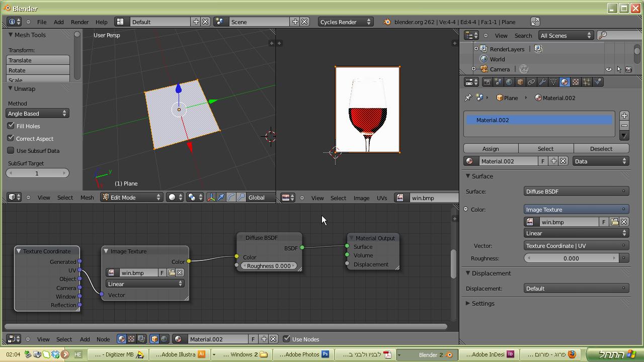Select the translate manipulator arrow icon
Viewport: 644px width, 362px height.
coord(221,198)
